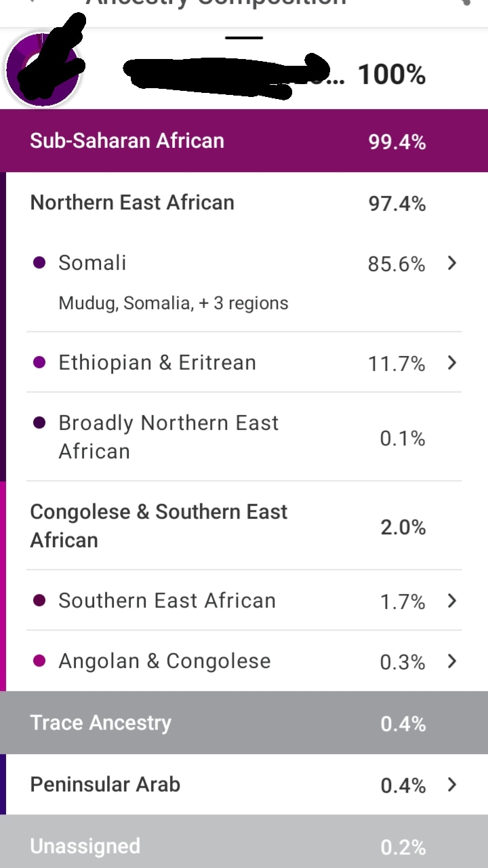Expand Somali details with its chevron
This screenshot has height=868, width=488.
pyautogui.click(x=452, y=263)
